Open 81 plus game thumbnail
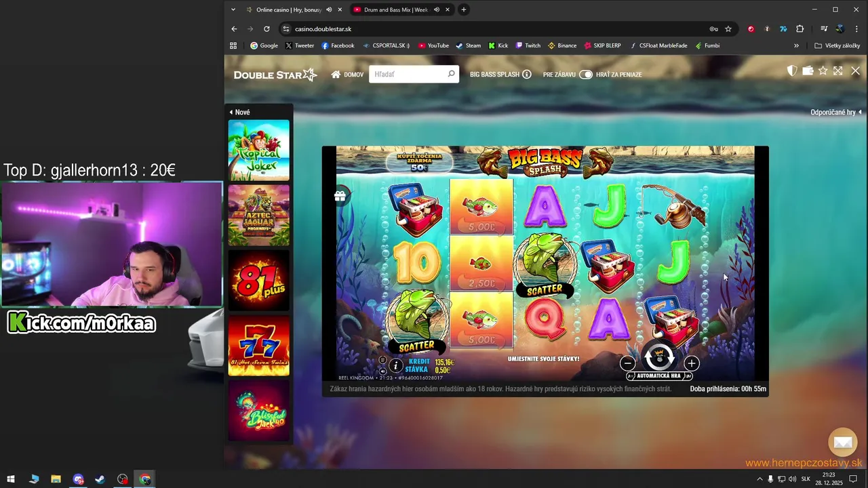868x488 pixels. 259,280
